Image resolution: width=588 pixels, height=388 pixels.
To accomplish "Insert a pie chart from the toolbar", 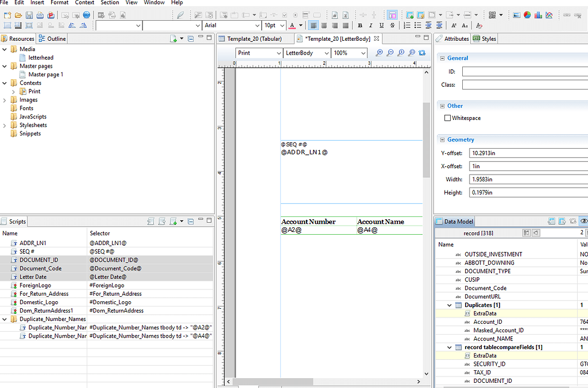I will 527,15.
